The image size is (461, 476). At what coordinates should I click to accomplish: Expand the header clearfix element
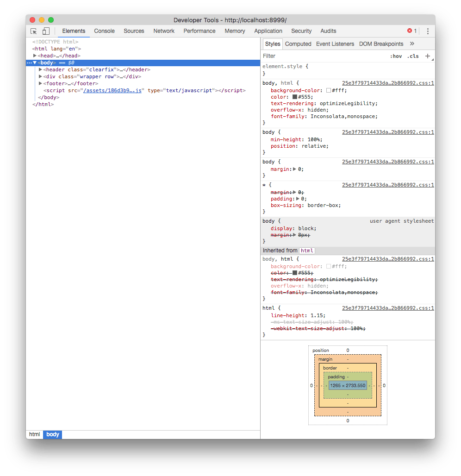click(40, 69)
